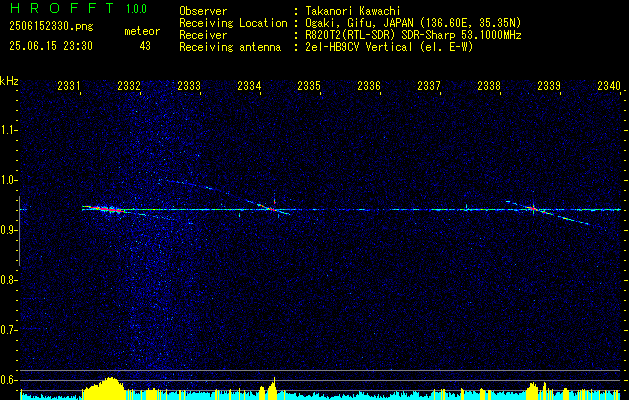Click the red echo crossing point near 2334
Screen dimensions: 629x400
pos(272,209)
